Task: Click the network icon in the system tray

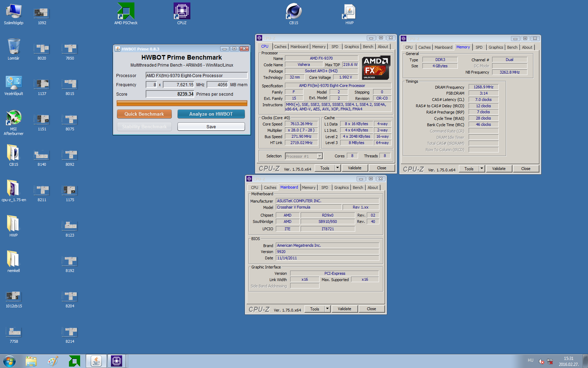Action: click(550, 361)
